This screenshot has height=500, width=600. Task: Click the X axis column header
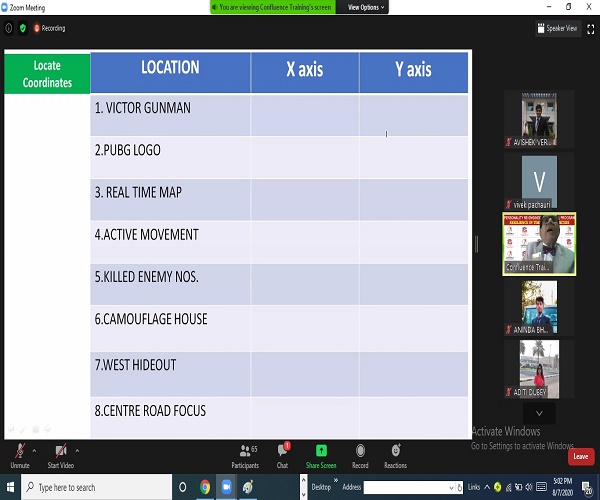305,72
